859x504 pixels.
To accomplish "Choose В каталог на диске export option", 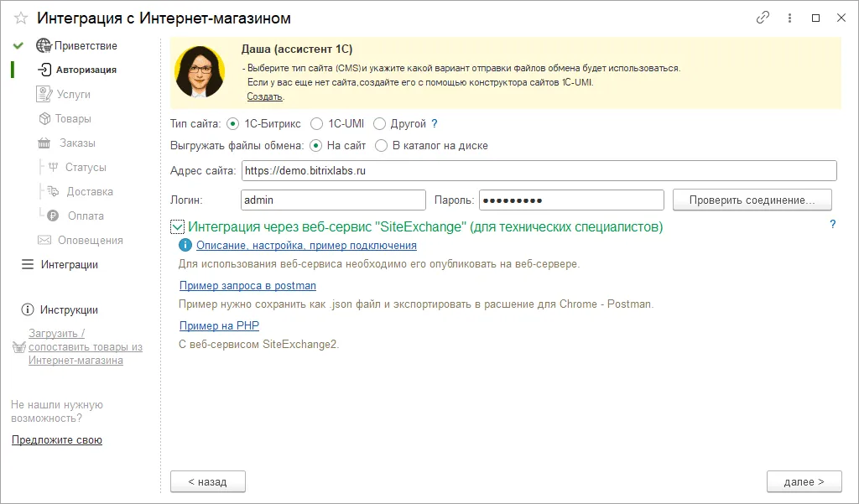I will pyautogui.click(x=382, y=146).
